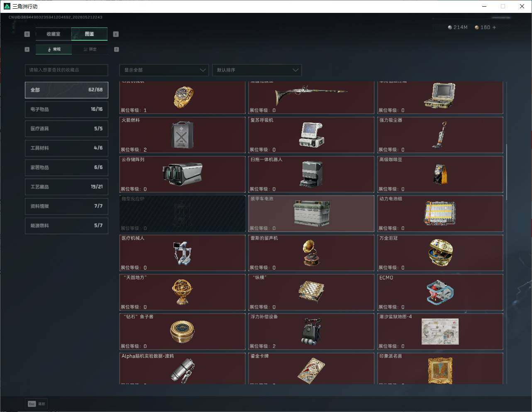Open the 鎏金卡牌 gilded card item
This screenshot has width=532, height=412.
coord(311,368)
